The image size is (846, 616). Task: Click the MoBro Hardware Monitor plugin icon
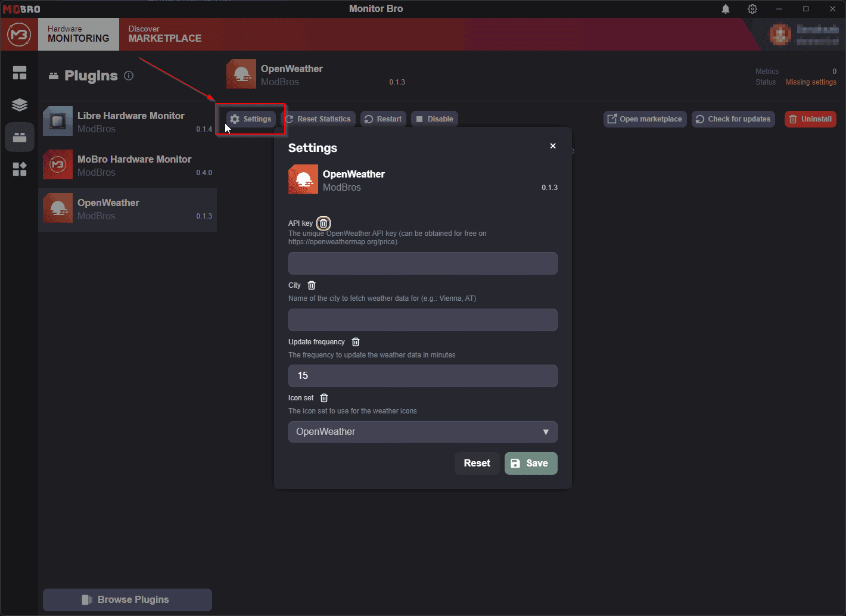pyautogui.click(x=58, y=164)
